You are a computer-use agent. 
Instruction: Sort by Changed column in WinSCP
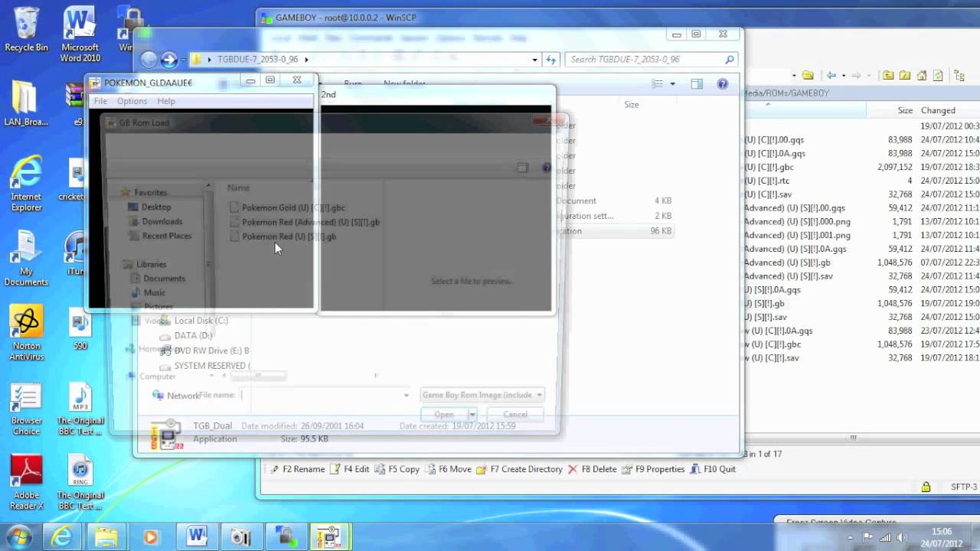pyautogui.click(x=938, y=110)
